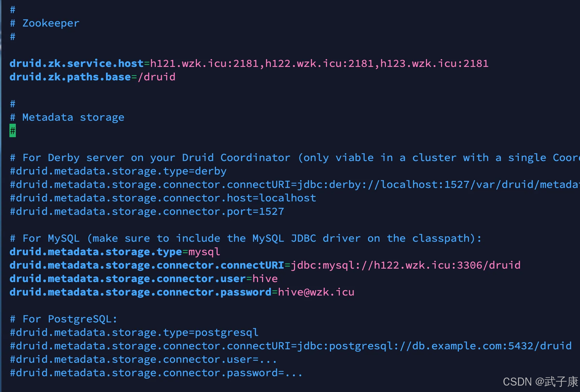Screen dimensions: 580x392
Task: Click the jdbc:mysql connectURI value
Action: coord(405,265)
